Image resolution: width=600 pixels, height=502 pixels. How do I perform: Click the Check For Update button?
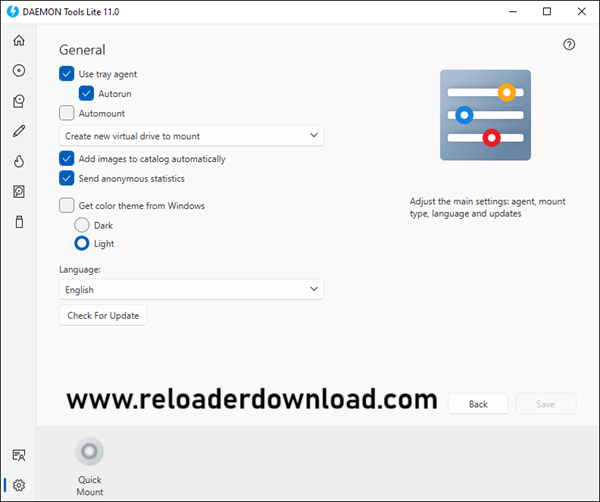coord(103,315)
